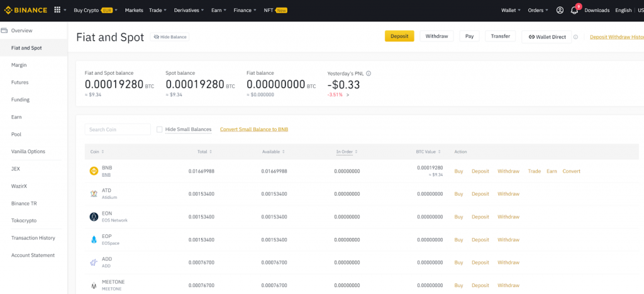This screenshot has height=294, width=644.
Task: Click the yellow Deposit button
Action: coord(399,36)
